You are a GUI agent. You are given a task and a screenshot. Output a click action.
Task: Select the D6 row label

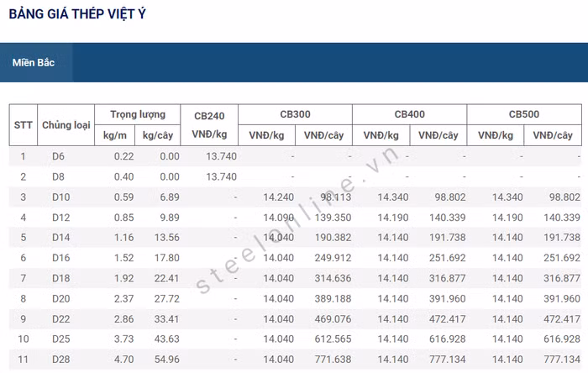[x=58, y=156]
